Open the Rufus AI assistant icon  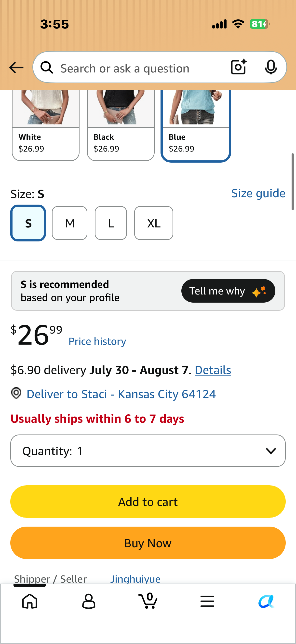pos(266,601)
